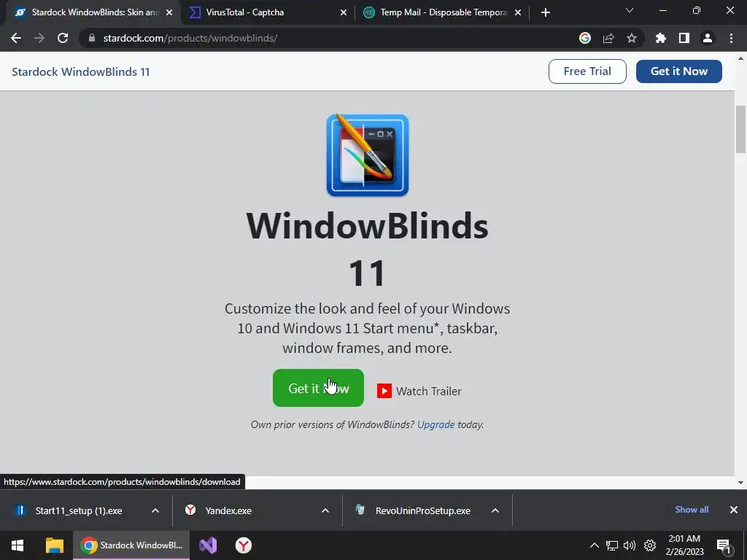Screen dimensions: 747x560
Task: Bookmark this page with the star icon
Action: point(632,38)
